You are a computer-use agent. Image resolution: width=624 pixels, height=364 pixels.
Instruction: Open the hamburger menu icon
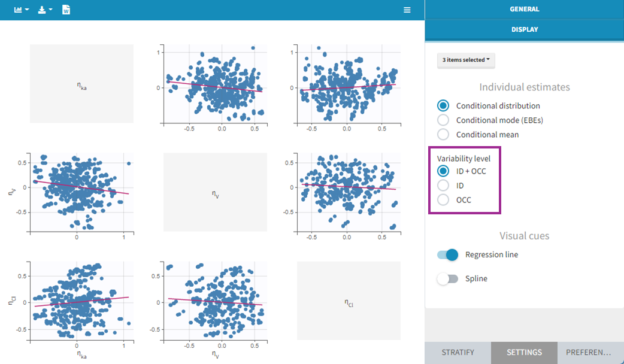[x=407, y=10]
